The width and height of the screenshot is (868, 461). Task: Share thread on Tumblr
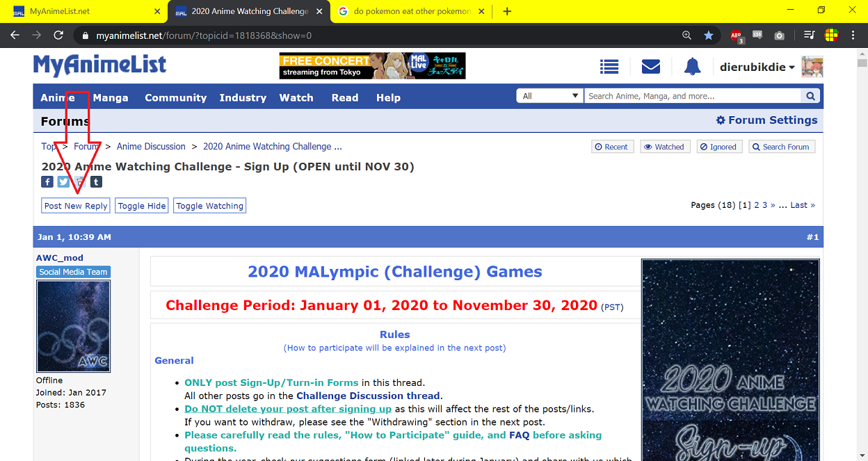[96, 182]
